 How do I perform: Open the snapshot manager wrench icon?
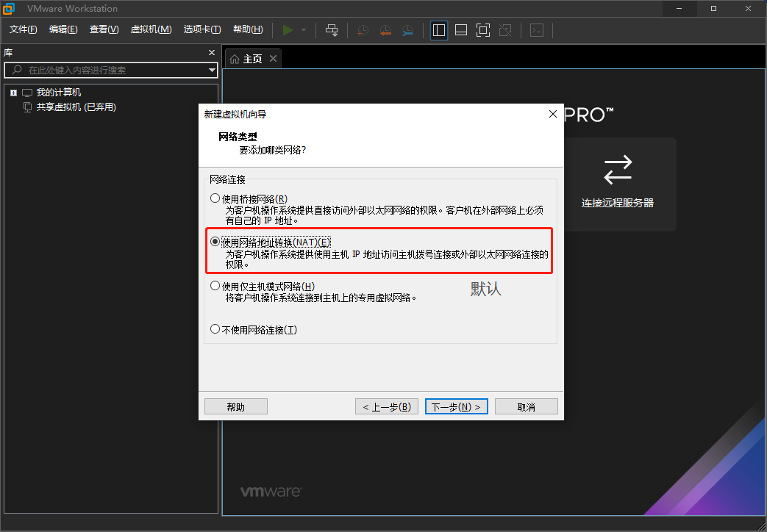click(407, 30)
